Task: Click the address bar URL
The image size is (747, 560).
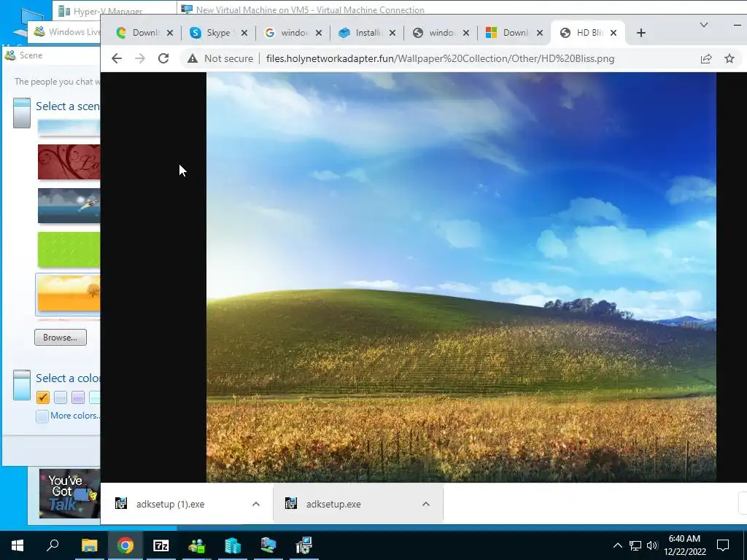Action: (x=440, y=58)
